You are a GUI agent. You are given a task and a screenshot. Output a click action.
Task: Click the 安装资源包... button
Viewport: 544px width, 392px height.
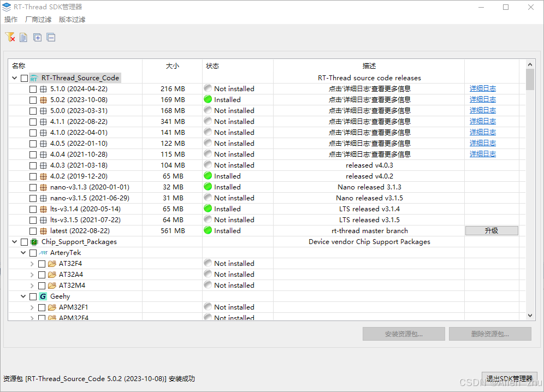click(404, 334)
